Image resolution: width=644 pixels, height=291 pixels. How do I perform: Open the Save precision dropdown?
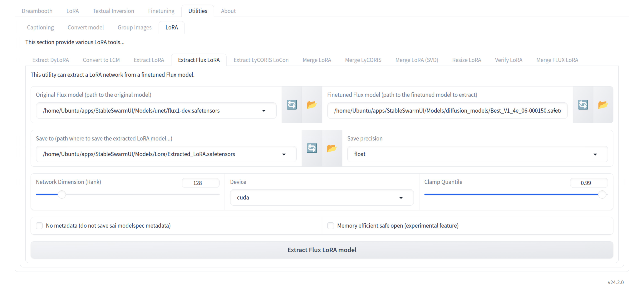tap(595, 154)
